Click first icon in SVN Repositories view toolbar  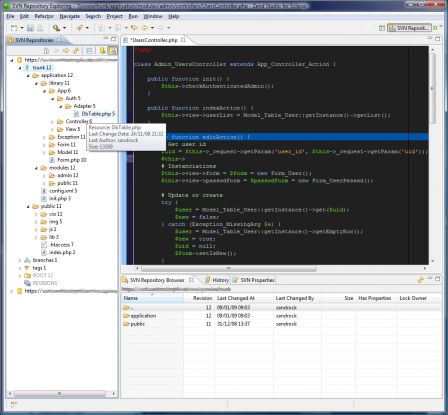[47, 51]
